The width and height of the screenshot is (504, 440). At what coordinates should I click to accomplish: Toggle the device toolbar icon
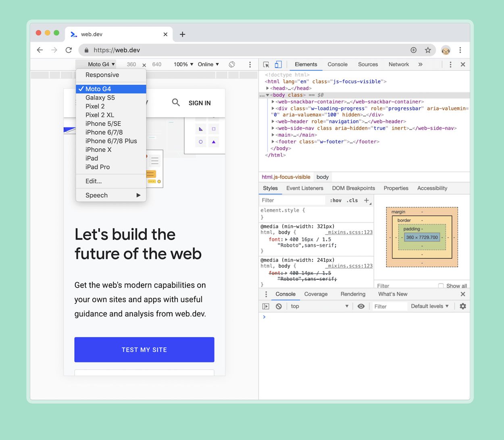point(278,64)
